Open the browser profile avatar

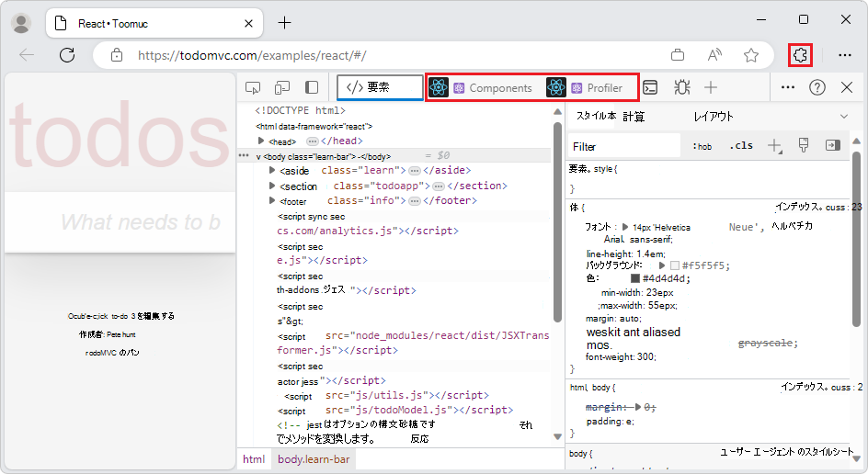[x=21, y=23]
